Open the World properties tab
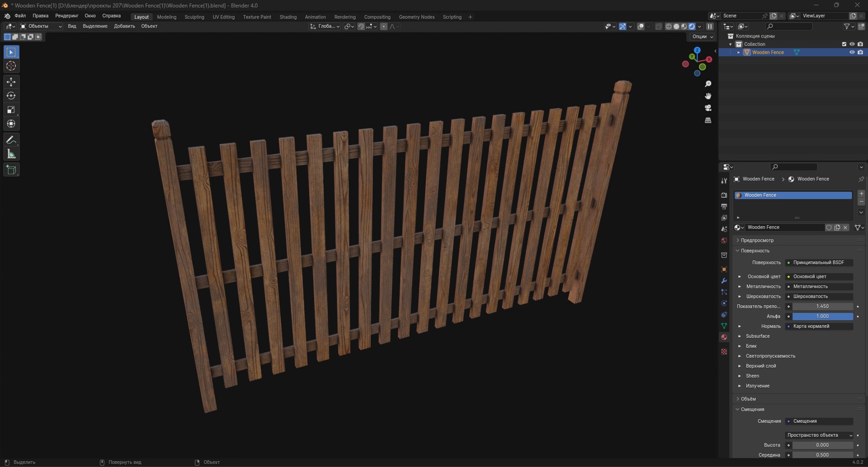The height and width of the screenshot is (467, 868). pos(724,240)
